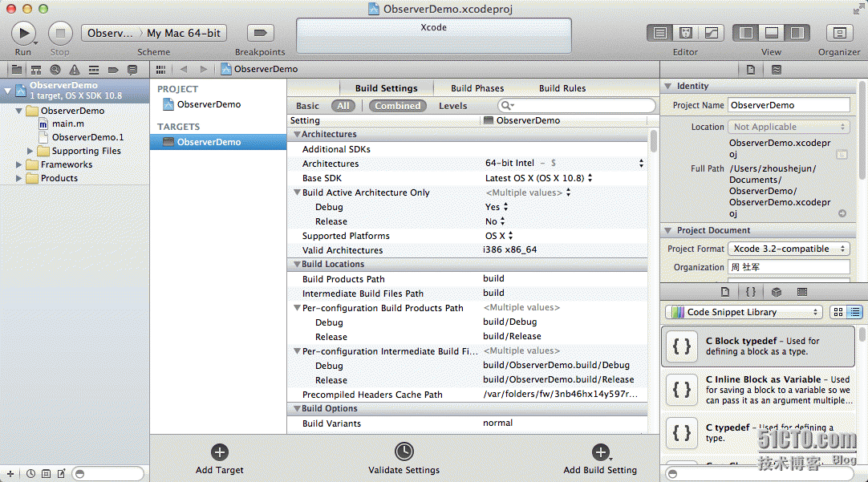Select the Levels view filter
Image resolution: width=868 pixels, height=482 pixels.
point(452,106)
